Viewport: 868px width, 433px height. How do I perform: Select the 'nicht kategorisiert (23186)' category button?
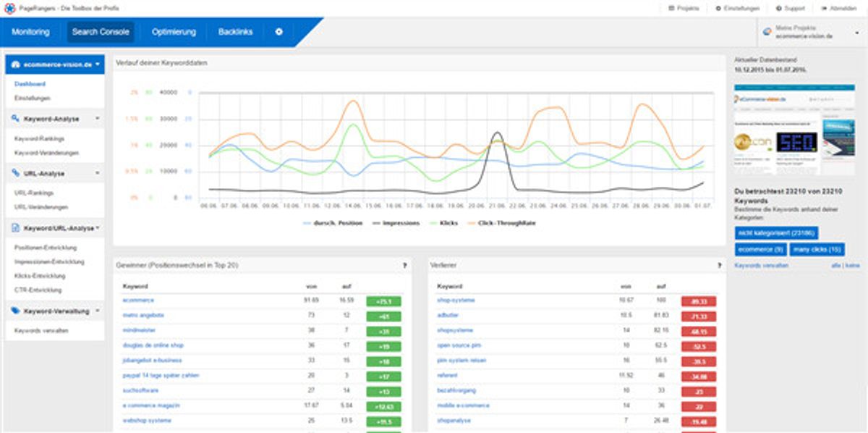pos(776,232)
